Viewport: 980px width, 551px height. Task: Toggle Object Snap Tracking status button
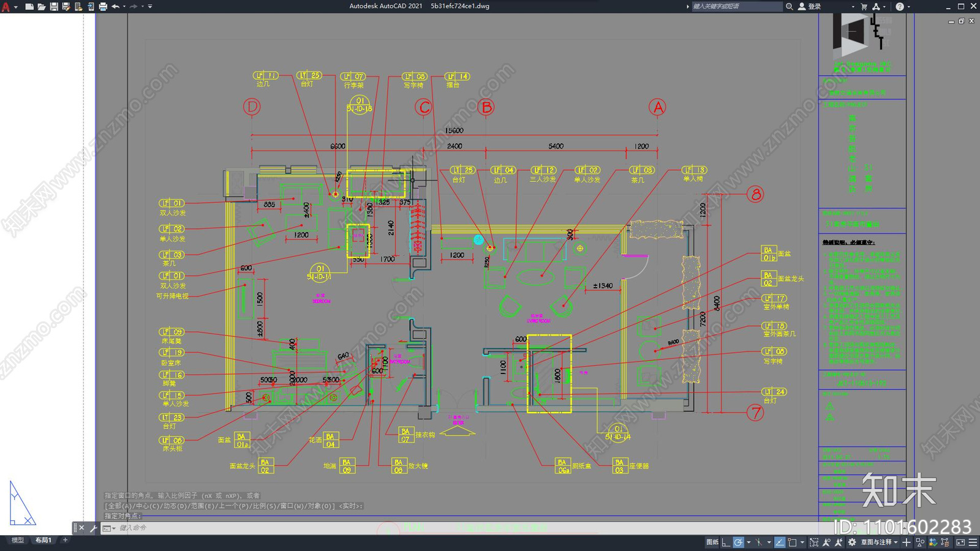click(780, 542)
